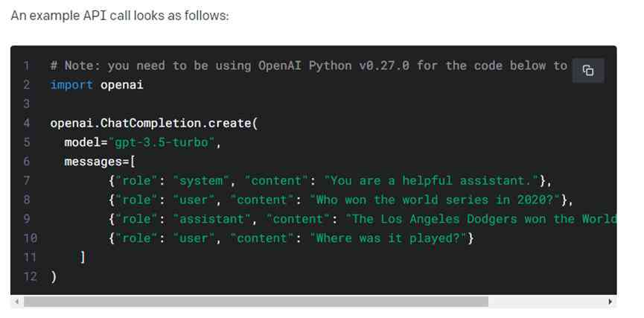Click 'You are a helpful assistant.' string
644x318 pixels.
click(x=431, y=181)
